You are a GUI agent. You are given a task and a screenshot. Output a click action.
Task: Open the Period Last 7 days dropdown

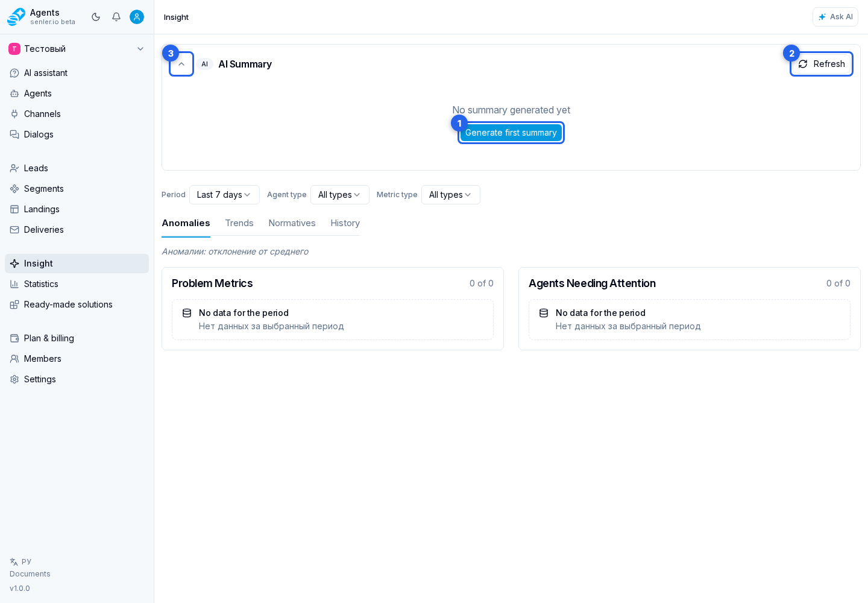tap(224, 195)
